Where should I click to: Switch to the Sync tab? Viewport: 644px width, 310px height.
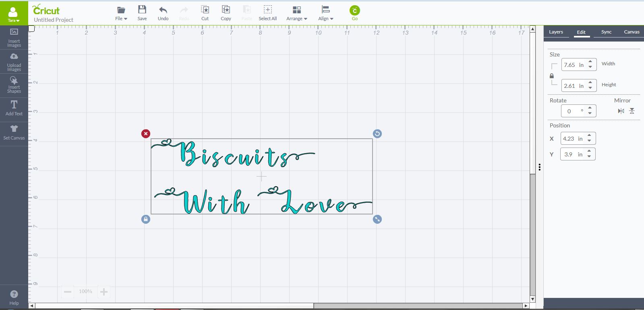click(x=606, y=32)
